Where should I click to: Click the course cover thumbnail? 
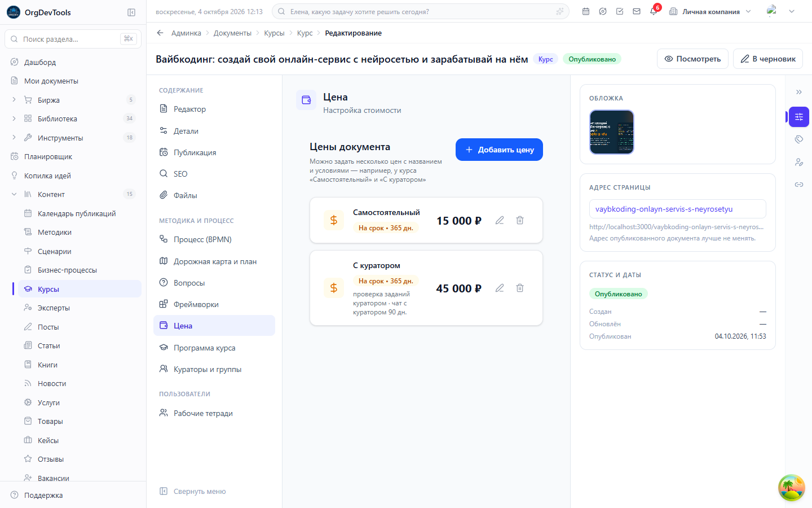(x=612, y=132)
